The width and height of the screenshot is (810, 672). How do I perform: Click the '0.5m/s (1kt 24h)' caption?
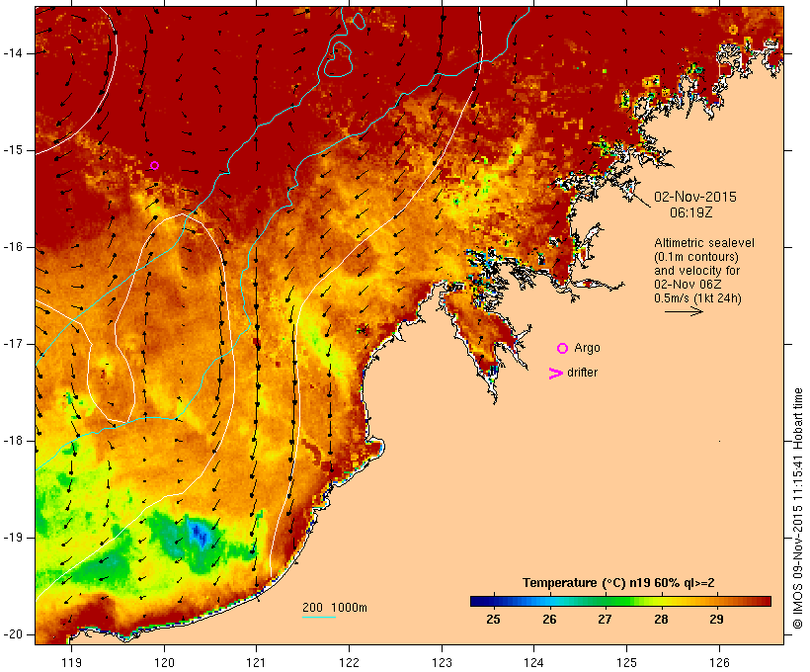point(698,298)
